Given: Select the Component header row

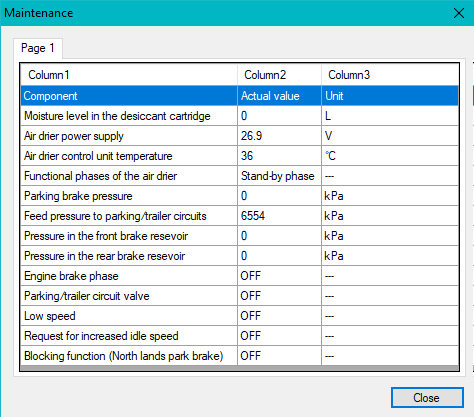Looking at the screenshot, I should click(240, 96).
